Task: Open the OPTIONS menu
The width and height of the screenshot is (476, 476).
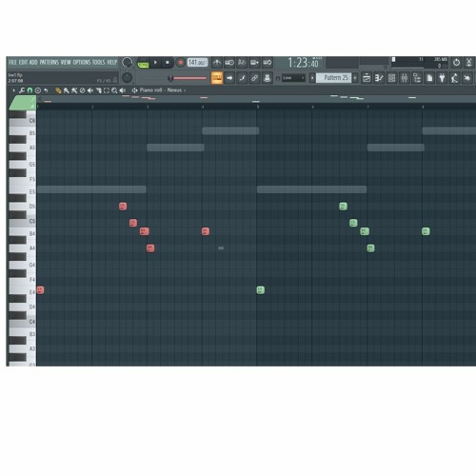Action: coord(82,62)
